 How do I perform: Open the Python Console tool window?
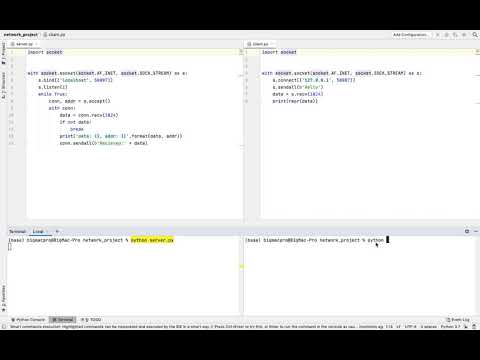pos(28,319)
